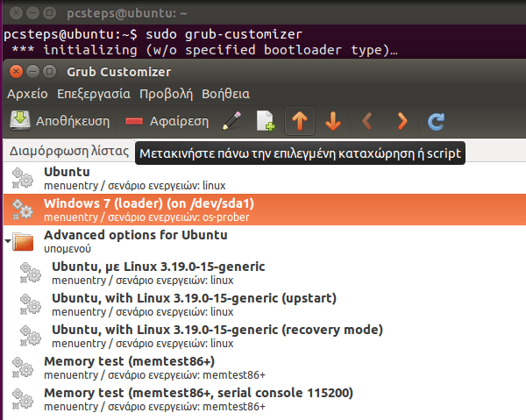
Task: Select Ubuntu, with Linux 3.19.0-15-generic (upstart)
Action: (x=195, y=298)
